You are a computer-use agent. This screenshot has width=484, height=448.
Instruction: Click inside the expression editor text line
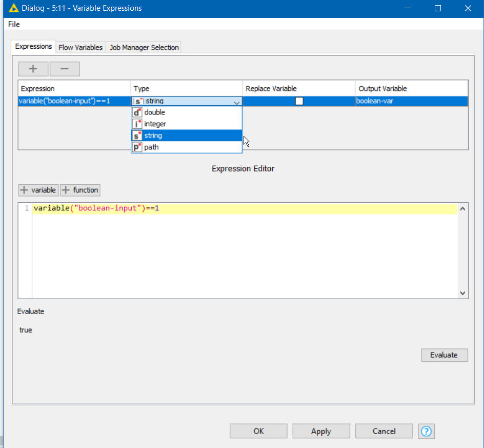[244, 208]
